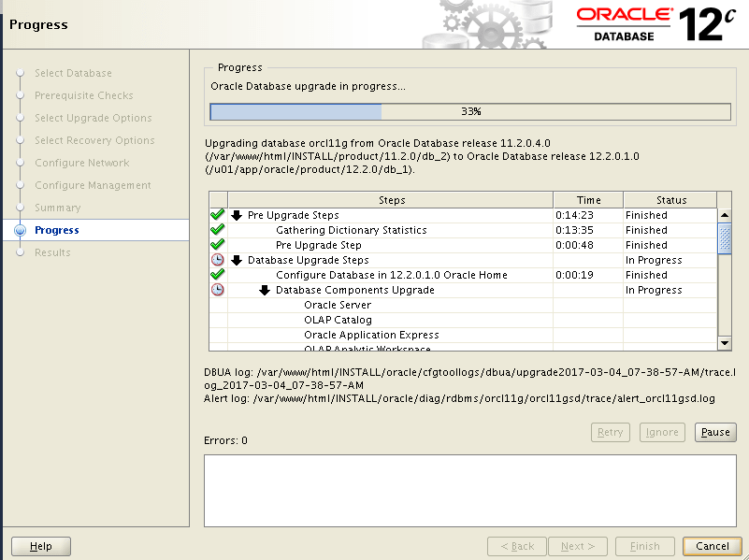Viewport: 749px width, 560px height.
Task: Select the Select Database wizard step
Action: coord(73,73)
